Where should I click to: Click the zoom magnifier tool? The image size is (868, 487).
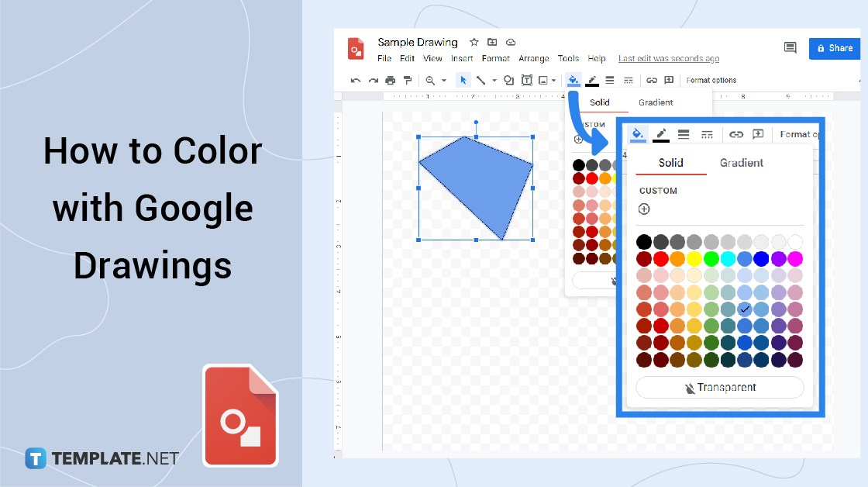430,81
